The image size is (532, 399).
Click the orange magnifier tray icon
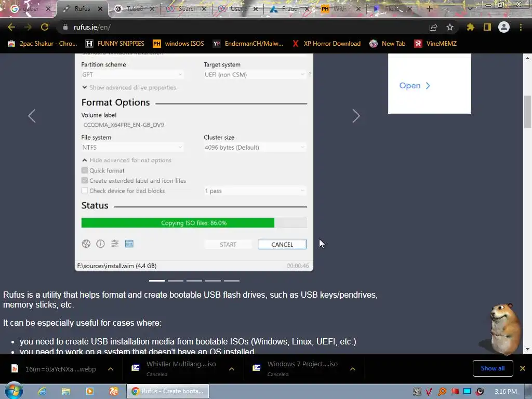tap(442, 392)
